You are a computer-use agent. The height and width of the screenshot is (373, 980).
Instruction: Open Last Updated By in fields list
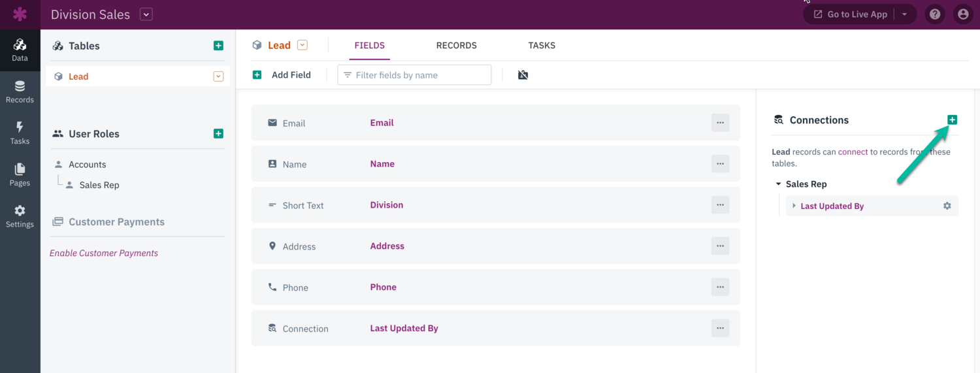(404, 329)
